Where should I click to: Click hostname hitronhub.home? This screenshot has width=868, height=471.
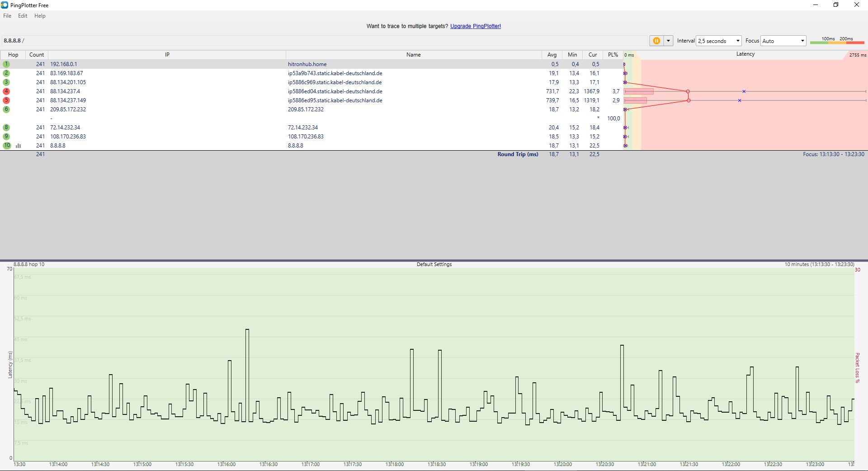[x=307, y=64]
